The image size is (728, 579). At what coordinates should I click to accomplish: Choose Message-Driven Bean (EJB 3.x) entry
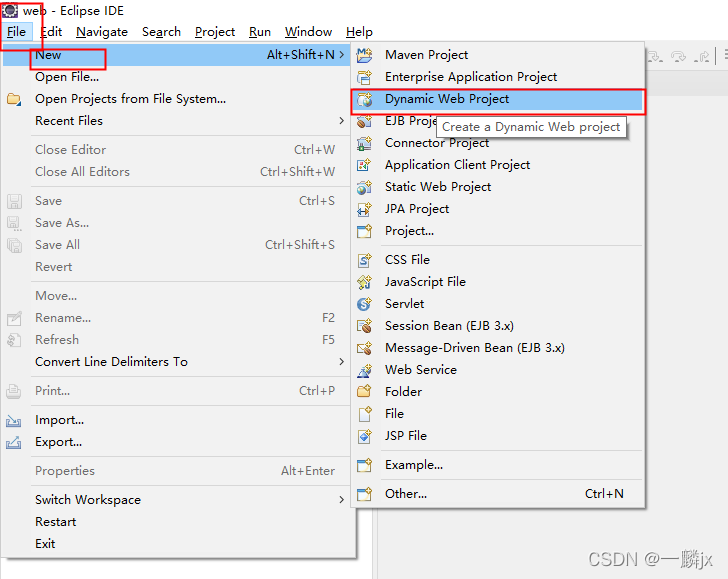(x=498, y=348)
